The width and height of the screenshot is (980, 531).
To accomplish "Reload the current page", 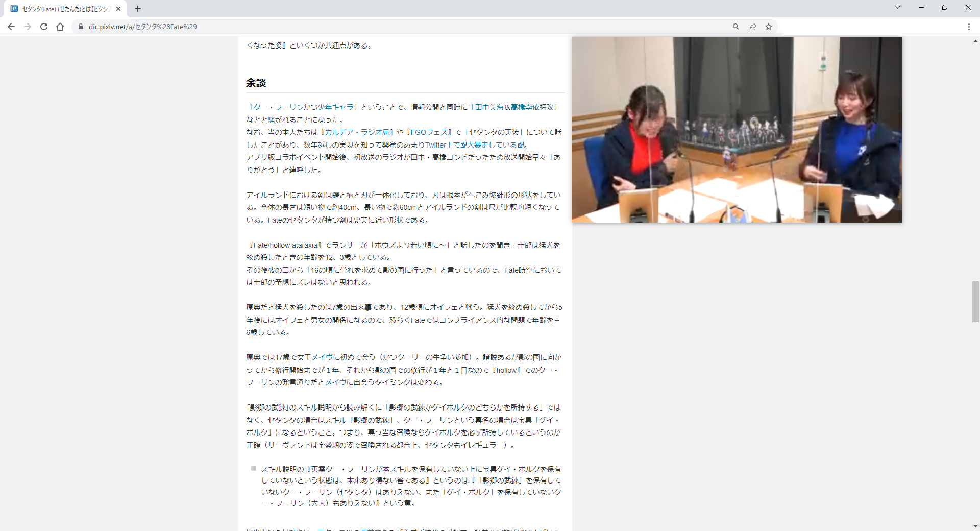I will click(44, 27).
